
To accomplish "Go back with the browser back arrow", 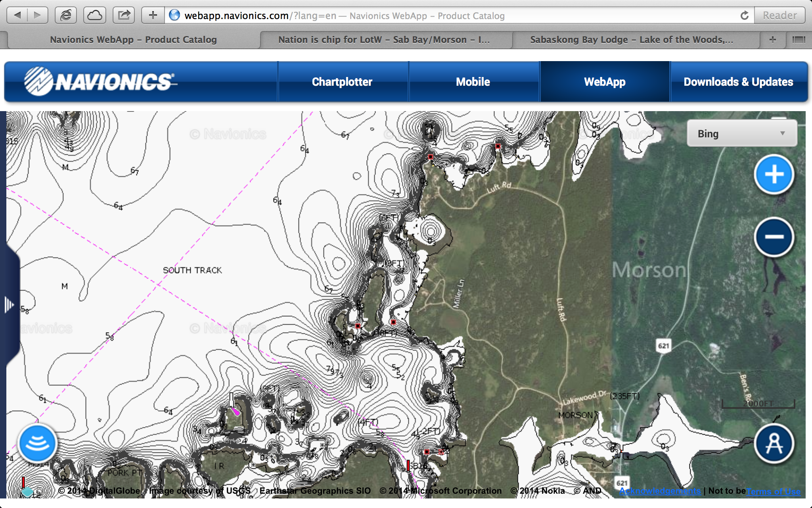I will click(x=17, y=15).
